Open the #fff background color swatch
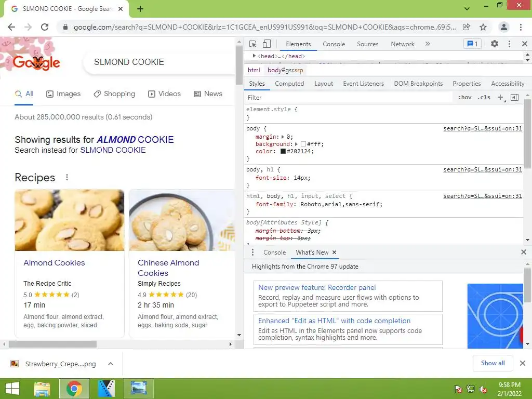The height and width of the screenshot is (399, 532). pyautogui.click(x=303, y=144)
